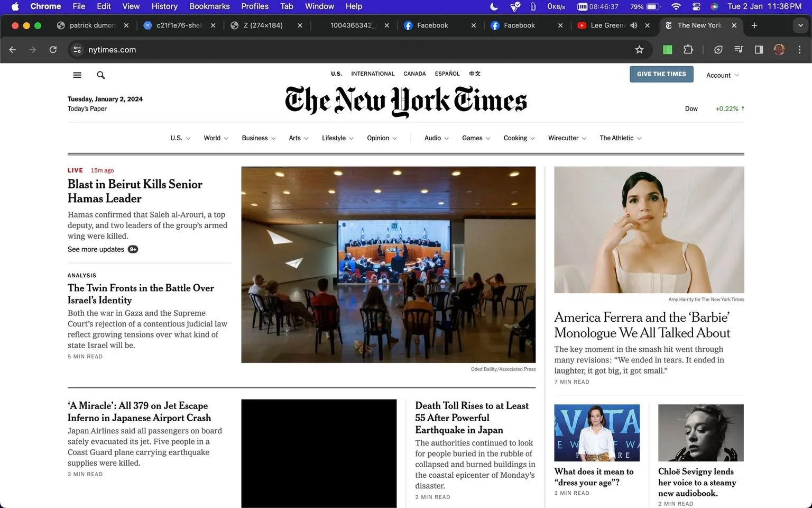
Task: Close the patrick dumont tab
Action: click(x=126, y=25)
